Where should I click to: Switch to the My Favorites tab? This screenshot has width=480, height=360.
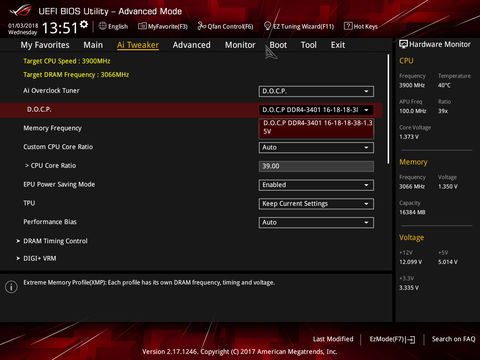[x=45, y=45]
